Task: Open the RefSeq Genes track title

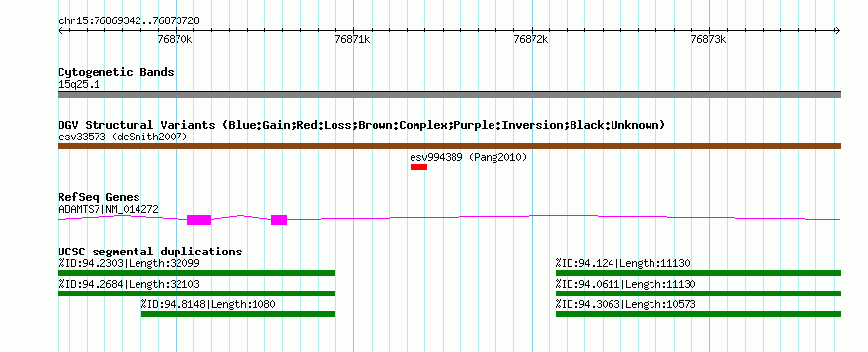Action: click(99, 197)
